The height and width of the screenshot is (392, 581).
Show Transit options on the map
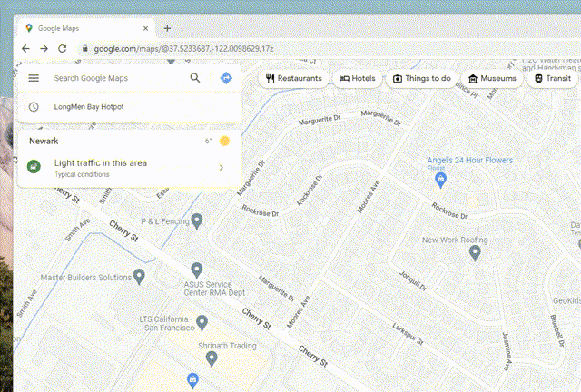pos(553,78)
